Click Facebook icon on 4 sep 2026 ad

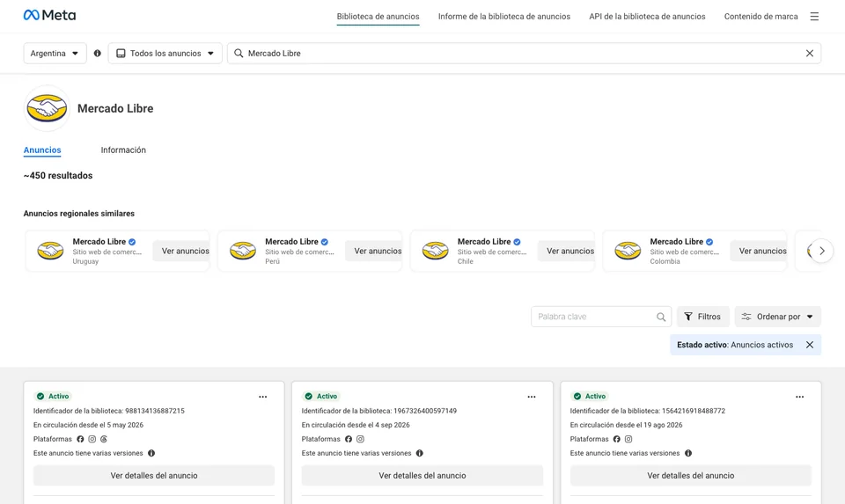click(349, 439)
